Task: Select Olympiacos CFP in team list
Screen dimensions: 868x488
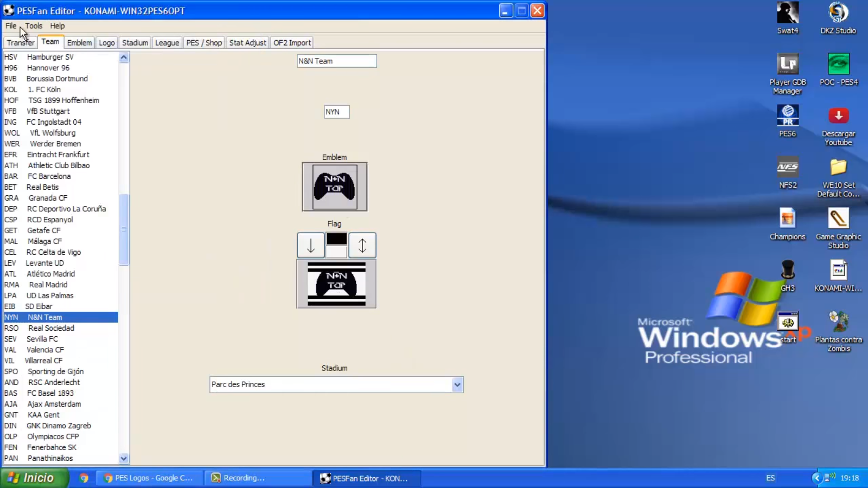Action: (61, 436)
